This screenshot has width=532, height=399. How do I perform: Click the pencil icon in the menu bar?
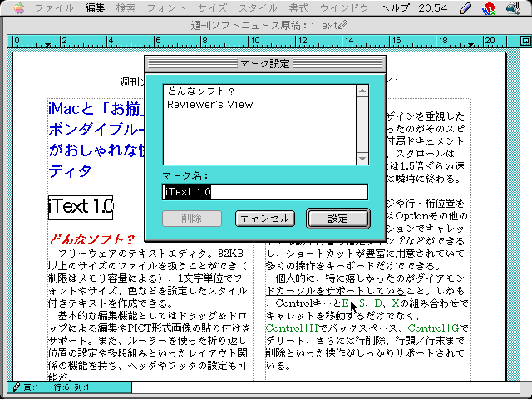465,8
